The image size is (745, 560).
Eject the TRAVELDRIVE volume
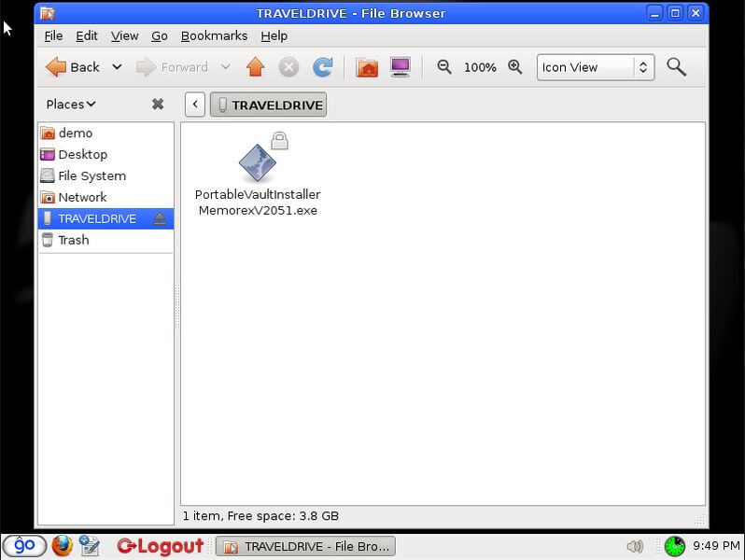160,219
